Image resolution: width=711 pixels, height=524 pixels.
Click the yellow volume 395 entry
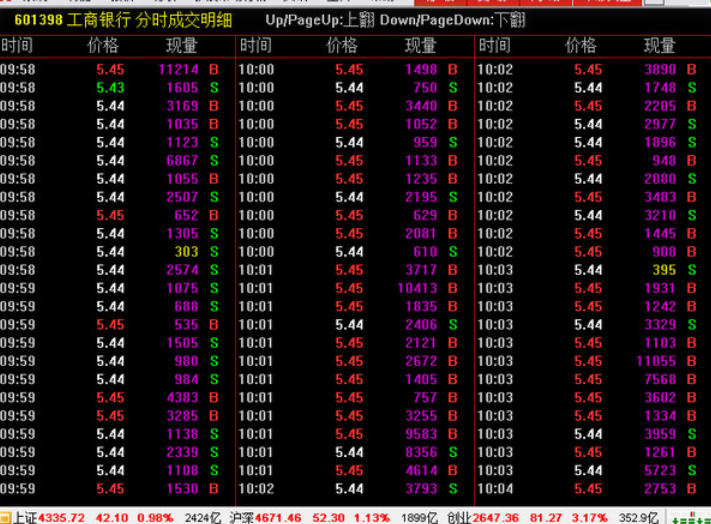664,270
